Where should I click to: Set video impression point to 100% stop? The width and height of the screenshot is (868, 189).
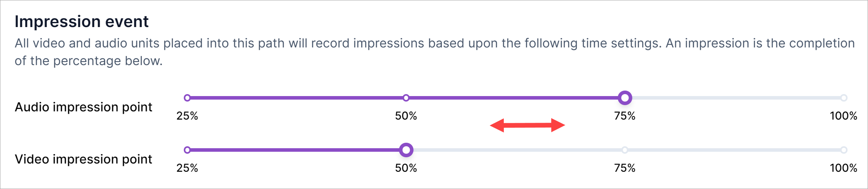(x=844, y=150)
